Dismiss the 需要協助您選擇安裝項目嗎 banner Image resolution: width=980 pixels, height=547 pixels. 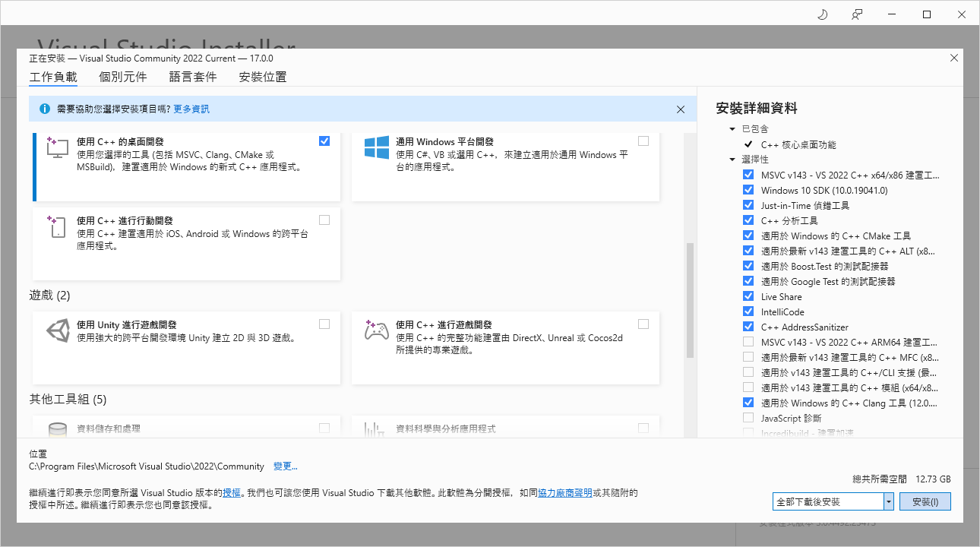(x=681, y=109)
